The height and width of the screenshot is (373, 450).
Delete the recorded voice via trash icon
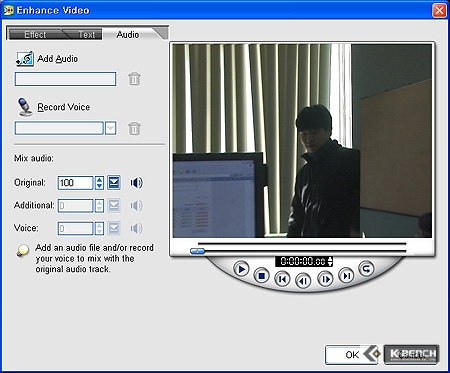coord(134,128)
